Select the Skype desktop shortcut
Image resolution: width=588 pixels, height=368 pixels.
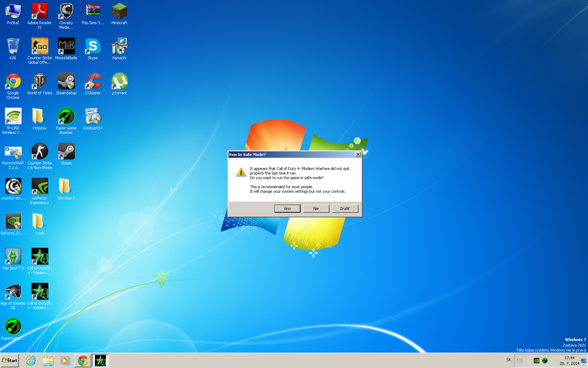(x=93, y=49)
